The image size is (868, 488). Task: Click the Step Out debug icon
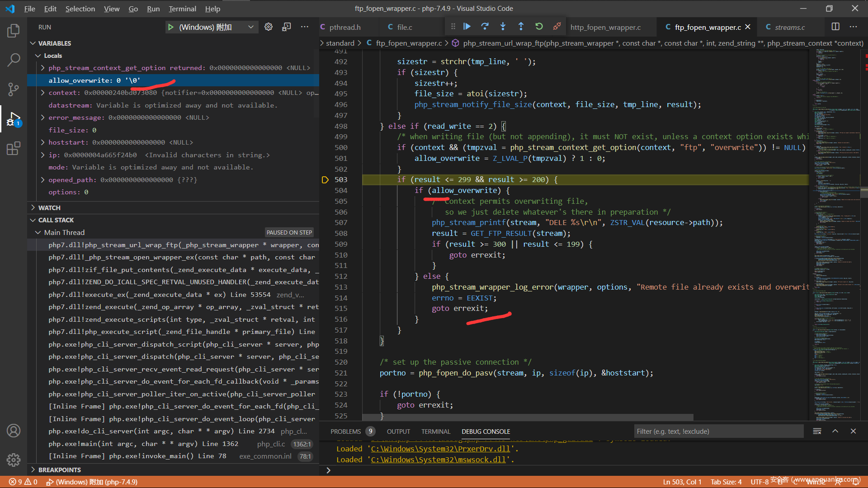[x=521, y=27]
